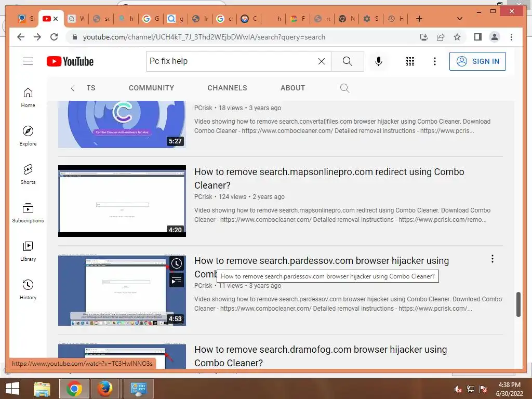The width and height of the screenshot is (532, 399).
Task: Open the YouTube apps grid
Action: pos(410,61)
